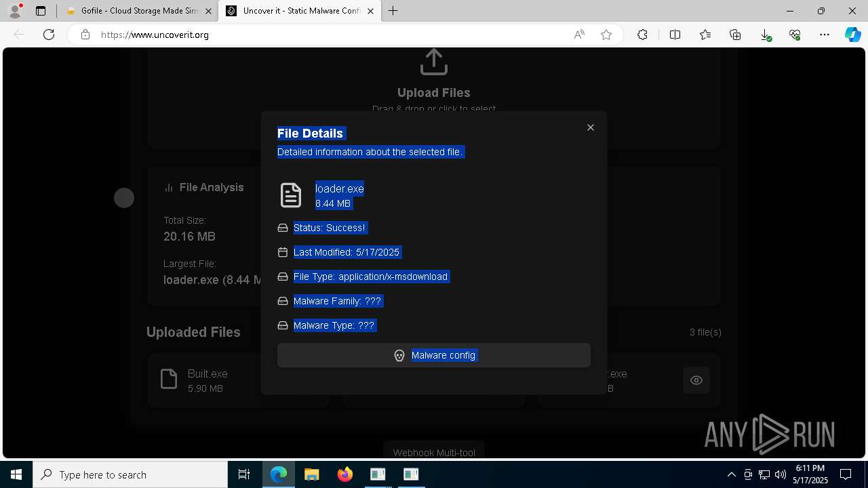
Task: Open the Copilot sidebar icon
Action: click(x=852, y=35)
